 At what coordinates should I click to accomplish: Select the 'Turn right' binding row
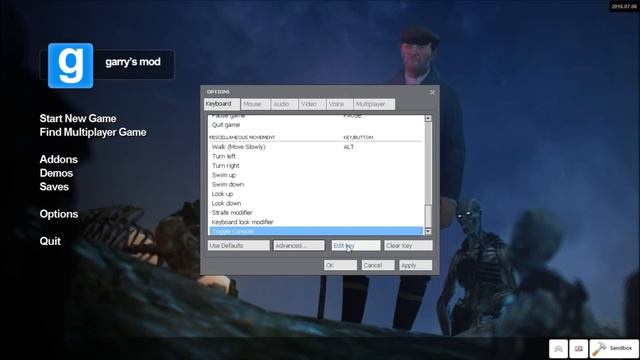click(x=316, y=166)
